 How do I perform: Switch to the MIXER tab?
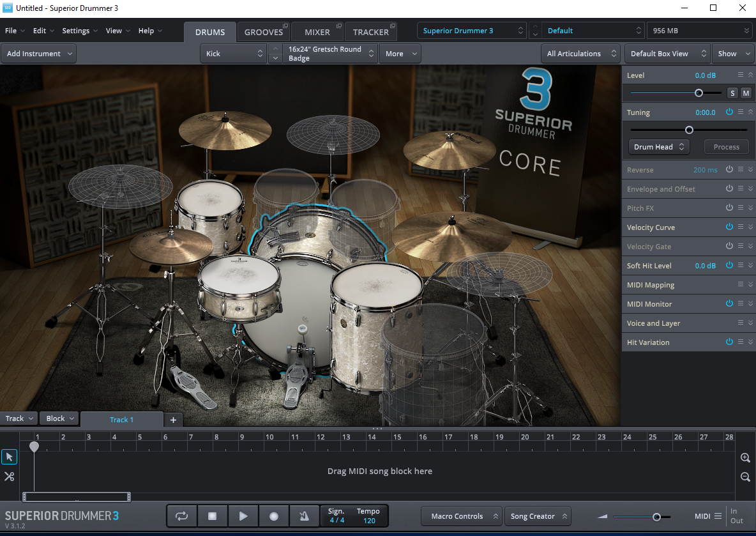317,32
